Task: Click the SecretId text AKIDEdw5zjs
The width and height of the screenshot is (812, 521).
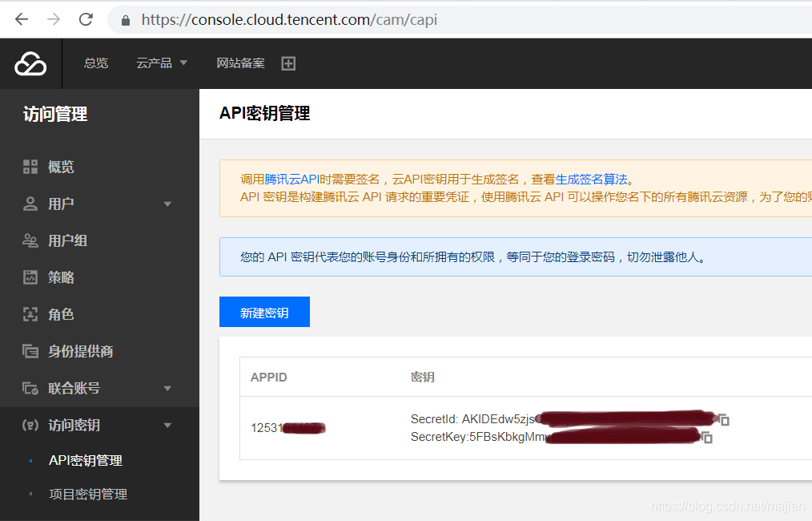Action: tap(498, 419)
